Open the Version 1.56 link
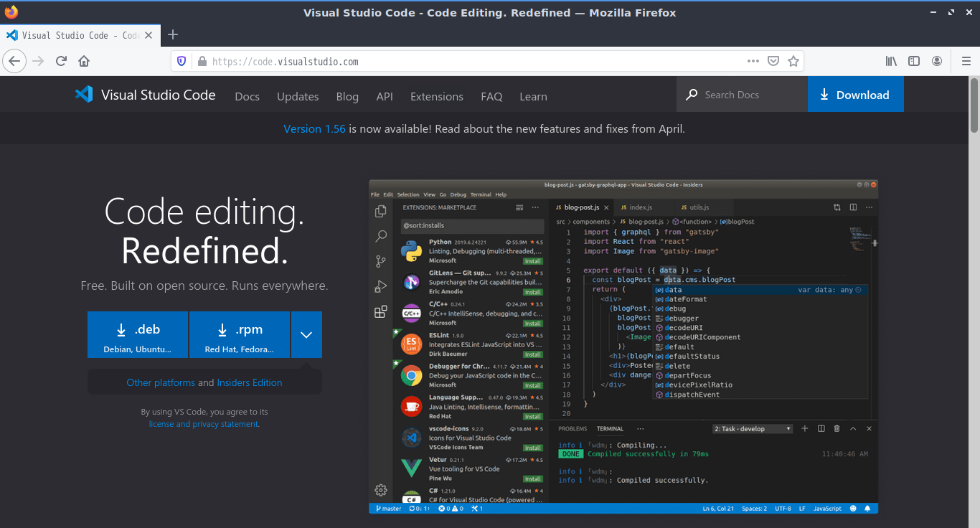This screenshot has height=528, width=980. coord(315,129)
